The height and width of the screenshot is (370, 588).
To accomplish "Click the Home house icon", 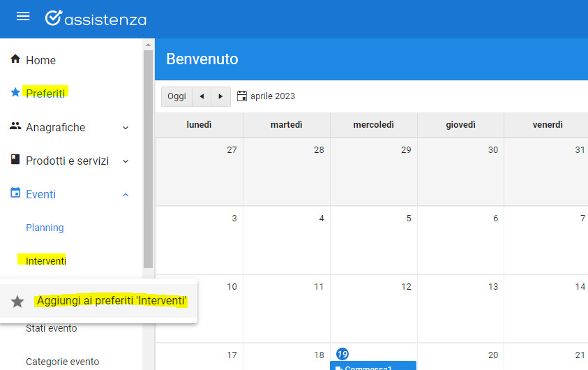I will pyautogui.click(x=15, y=59).
